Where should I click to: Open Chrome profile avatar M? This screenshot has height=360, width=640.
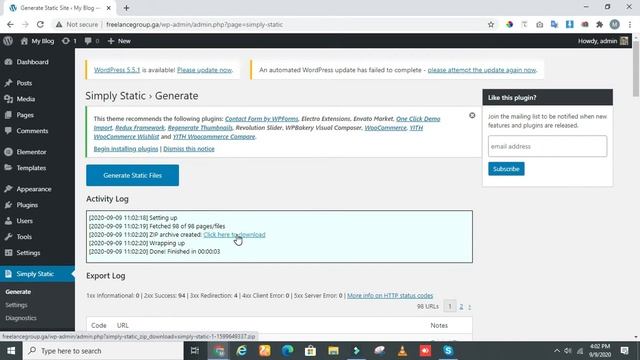[x=614, y=24]
